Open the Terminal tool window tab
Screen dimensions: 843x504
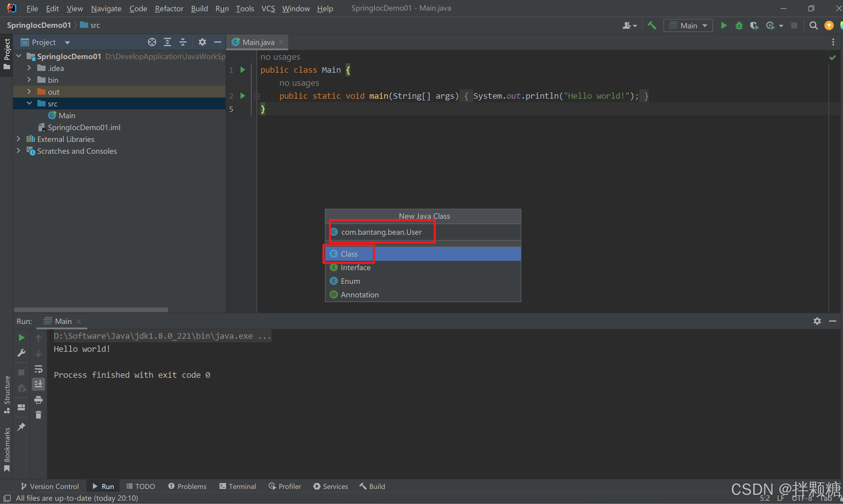coord(238,486)
